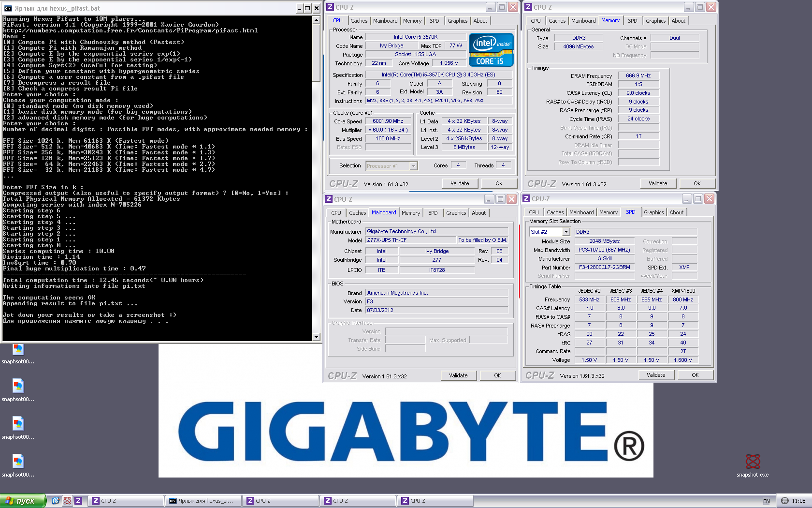Click the 9.0 clocks CAS latency value
The height and width of the screenshot is (508, 812).
tap(638, 93)
